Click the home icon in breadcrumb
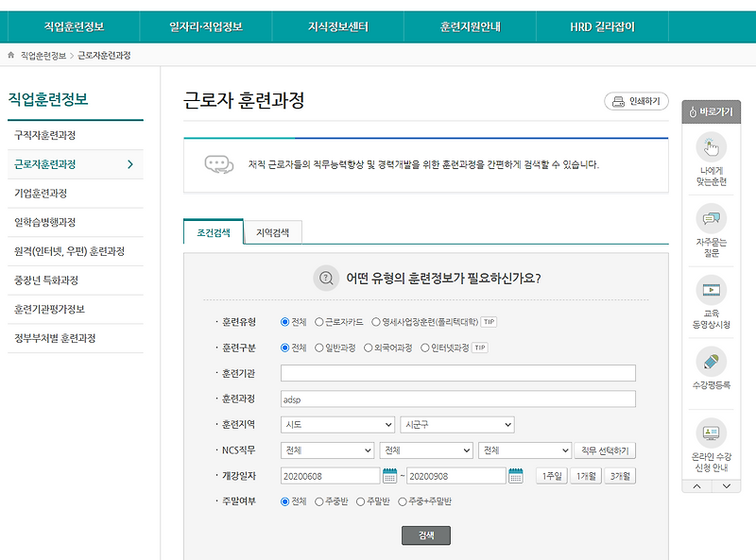 click(x=11, y=56)
